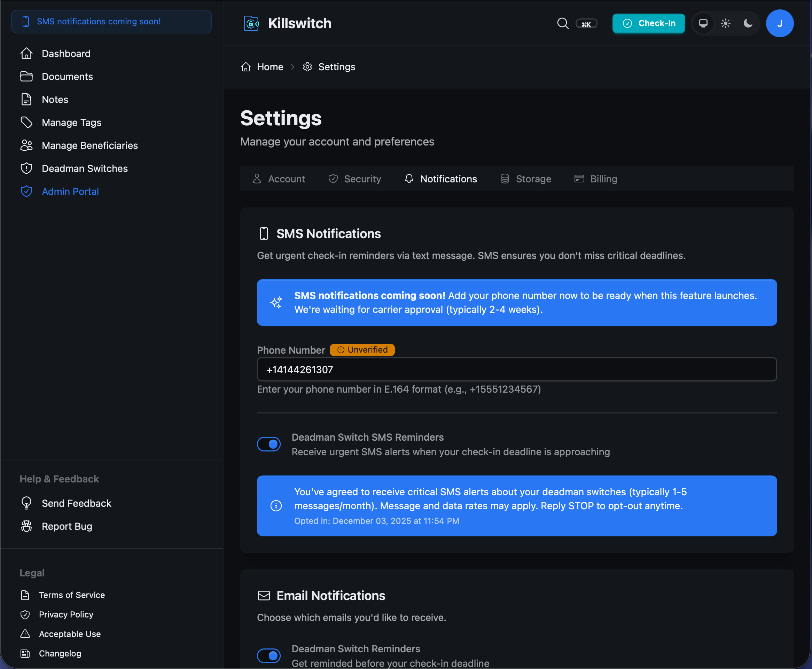Image resolution: width=812 pixels, height=669 pixels.
Task: Switch to light theme sun icon
Action: click(726, 23)
